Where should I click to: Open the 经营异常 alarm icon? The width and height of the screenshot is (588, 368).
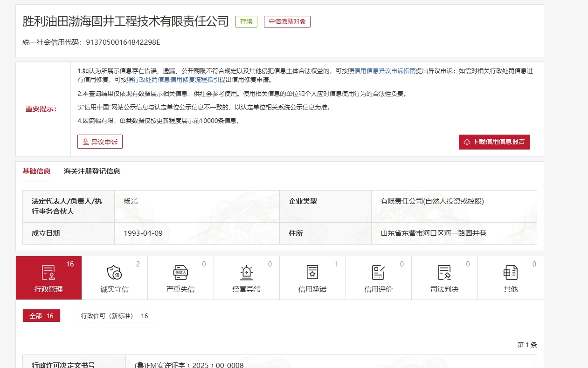246,273
